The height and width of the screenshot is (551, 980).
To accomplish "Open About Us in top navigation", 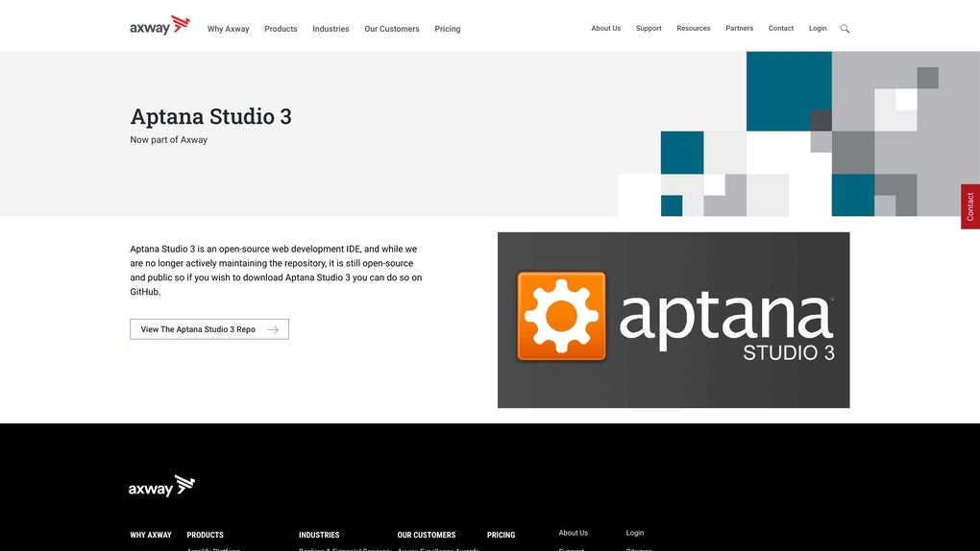I will click(605, 28).
